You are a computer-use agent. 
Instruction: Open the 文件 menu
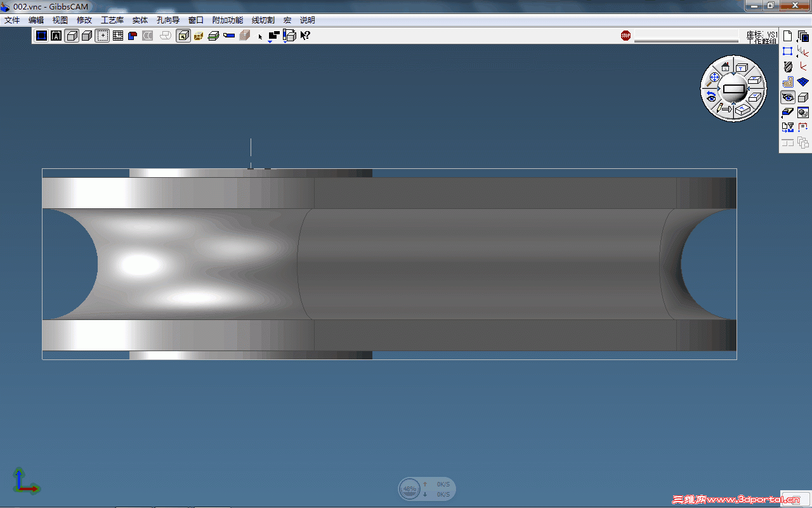[x=12, y=20]
